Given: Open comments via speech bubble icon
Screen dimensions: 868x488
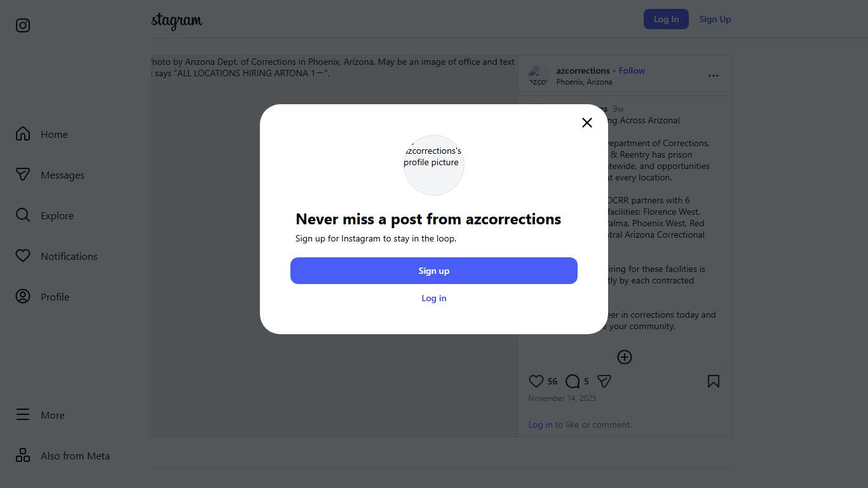Looking at the screenshot, I should 573,381.
